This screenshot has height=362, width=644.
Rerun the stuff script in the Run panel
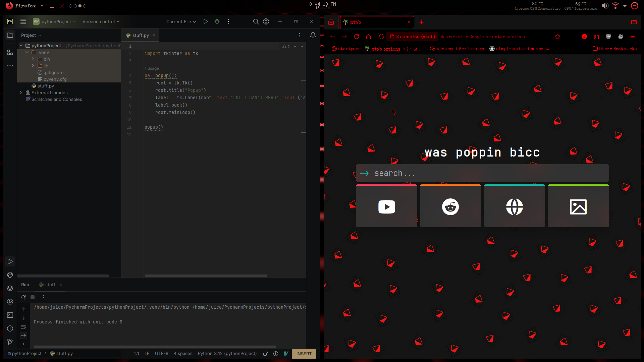pos(23,297)
